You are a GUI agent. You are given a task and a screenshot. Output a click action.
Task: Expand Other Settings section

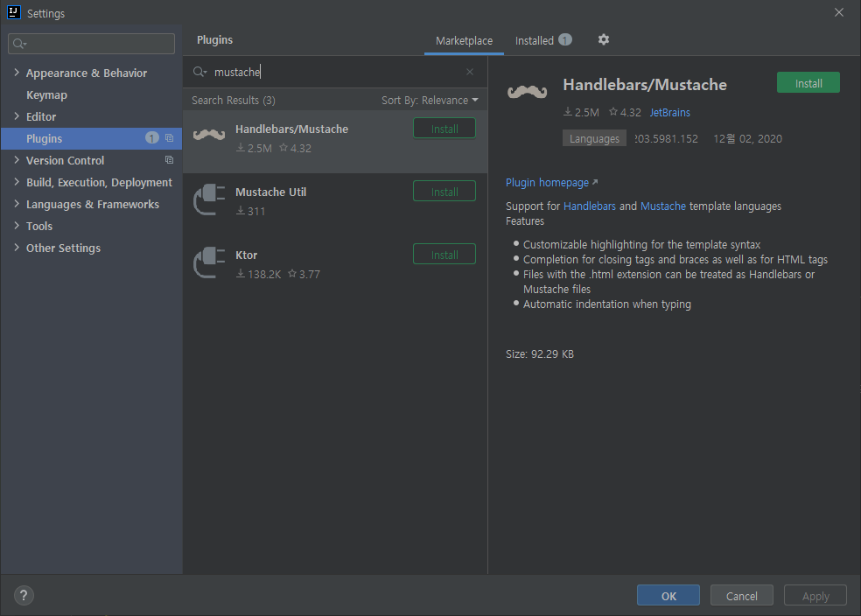(x=17, y=248)
